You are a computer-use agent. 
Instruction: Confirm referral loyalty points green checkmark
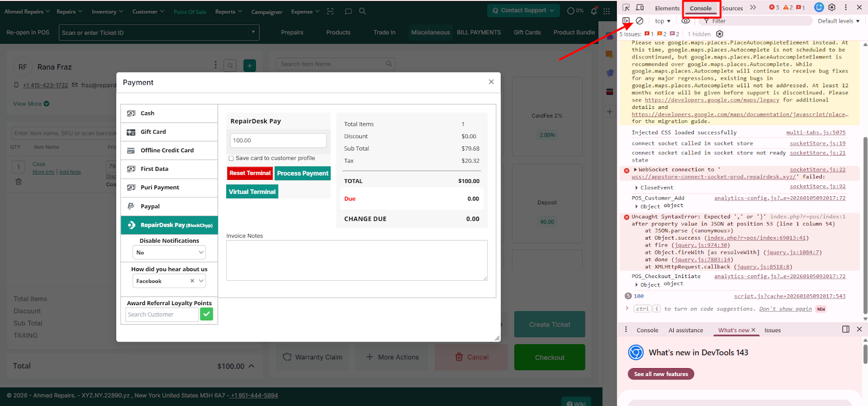[x=207, y=314]
